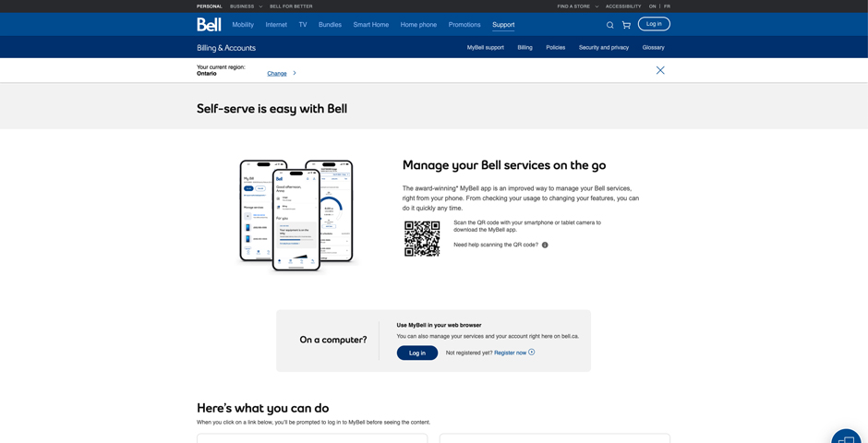The width and height of the screenshot is (868, 443).
Task: Click the Register now link
Action: pos(511,353)
